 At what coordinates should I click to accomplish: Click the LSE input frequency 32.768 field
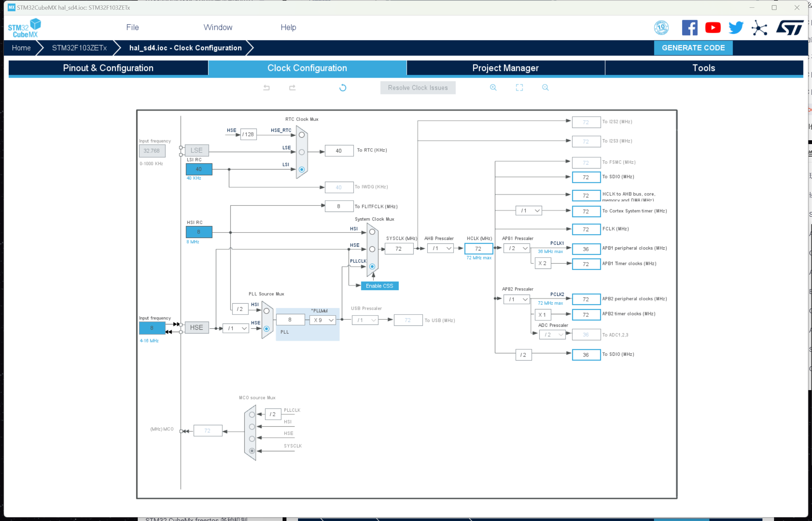[152, 151]
